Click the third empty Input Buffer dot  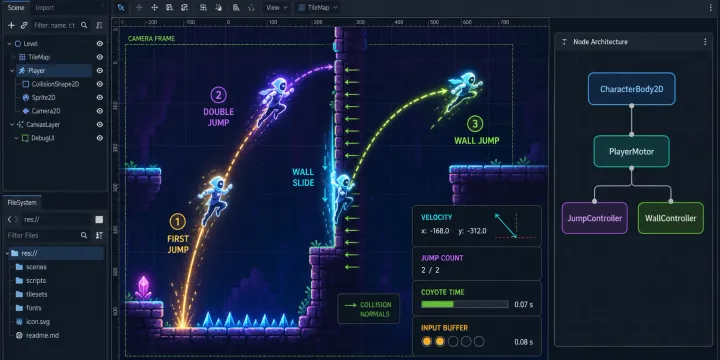coord(479,341)
